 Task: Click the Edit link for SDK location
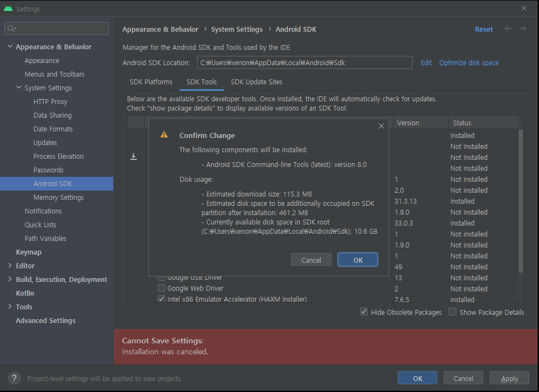click(x=426, y=62)
